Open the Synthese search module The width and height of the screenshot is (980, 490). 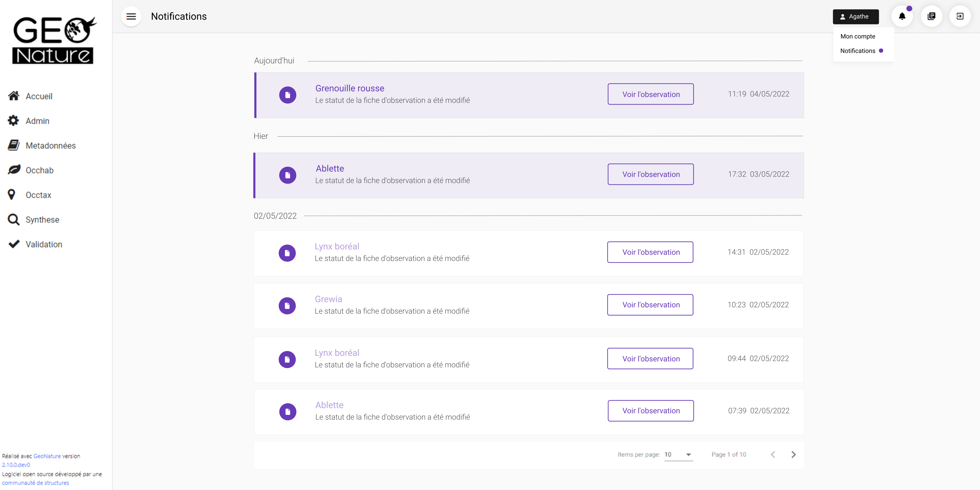click(42, 220)
